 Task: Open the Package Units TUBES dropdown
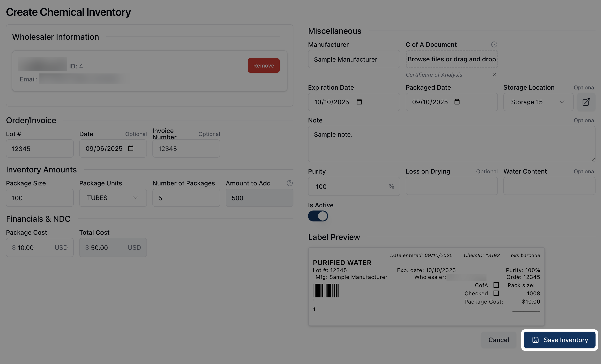(x=113, y=198)
